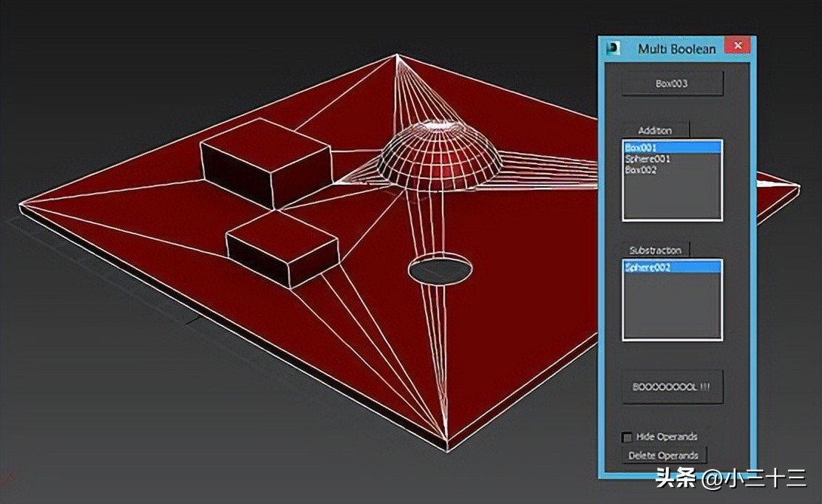Screen dimensions: 822x504
Task: Click the circular hole in the plane
Action: 440,270
